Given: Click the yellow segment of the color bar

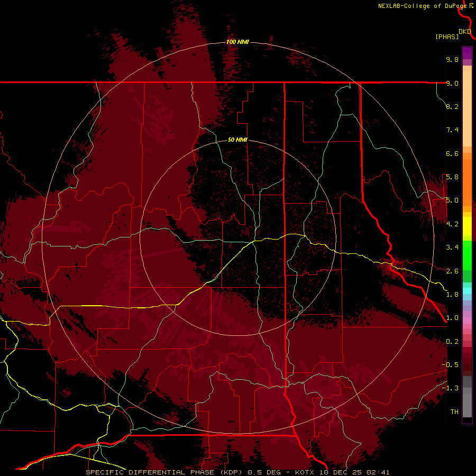Looking at the screenshot, I should click(x=467, y=226).
